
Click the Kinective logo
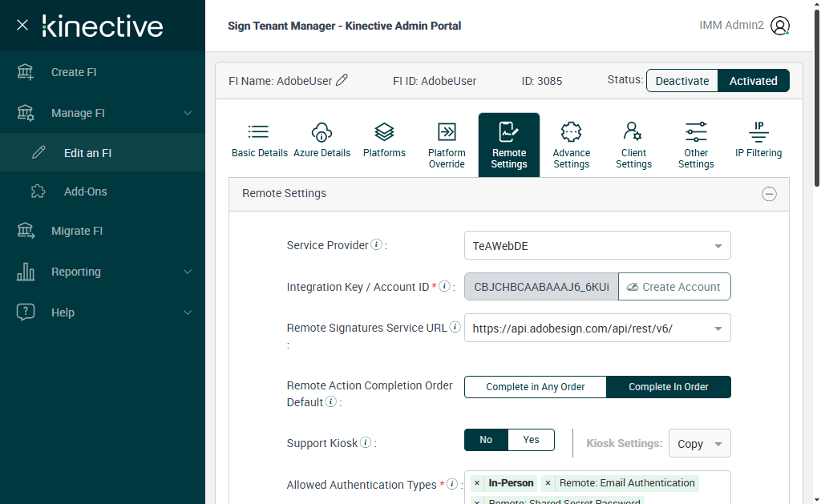(103, 26)
